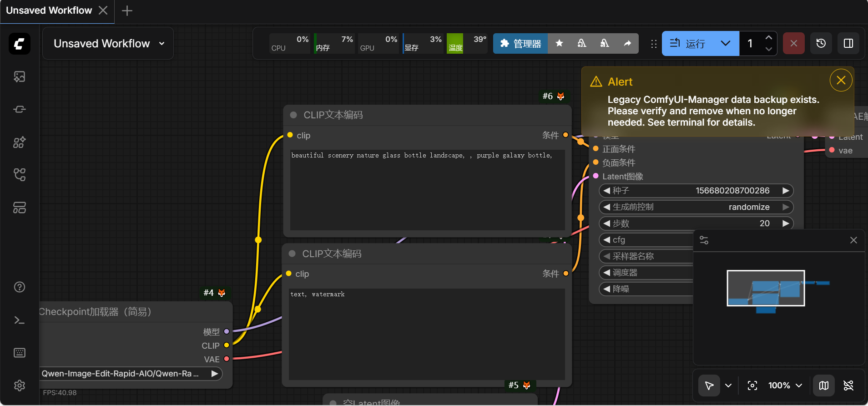
Task: Click the fit view focus icon
Action: point(752,386)
